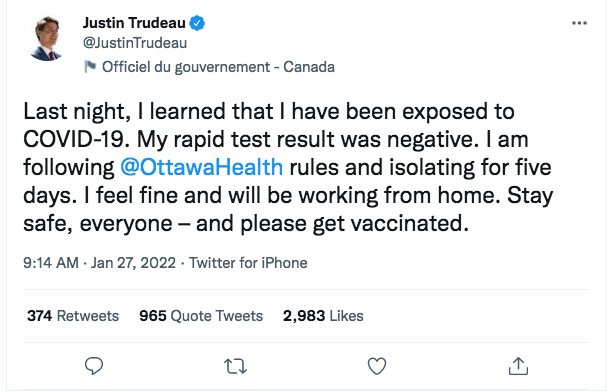Click the tweet text about COVID-19 exposure
The width and height of the screenshot is (612, 392).
point(288,167)
